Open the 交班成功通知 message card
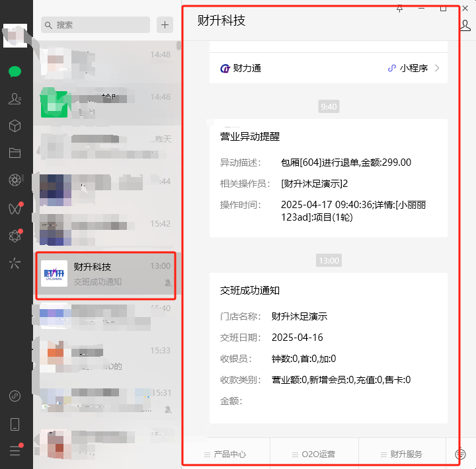The image size is (476, 469). click(328, 348)
